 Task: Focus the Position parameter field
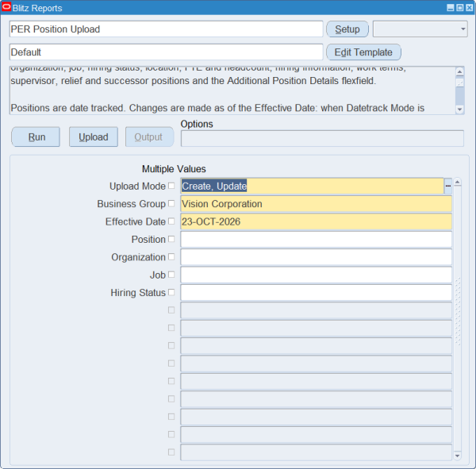pos(316,240)
